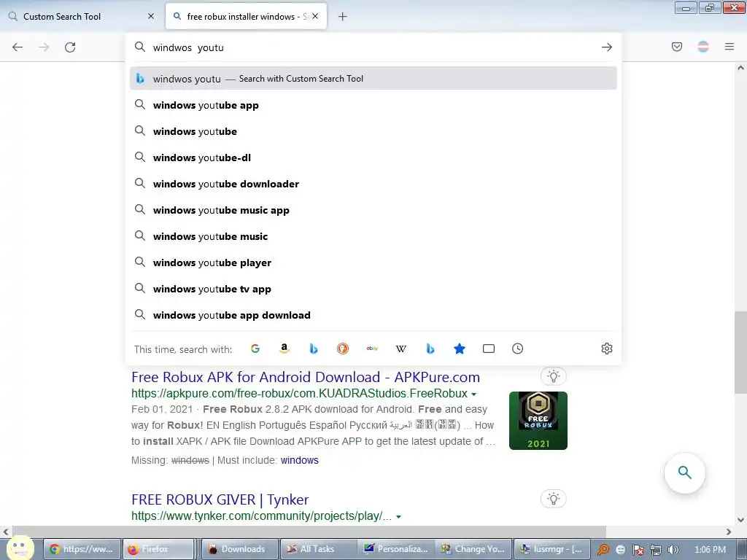This screenshot has height=560, width=747.
Task: Open search settings gear icon
Action: (606, 349)
